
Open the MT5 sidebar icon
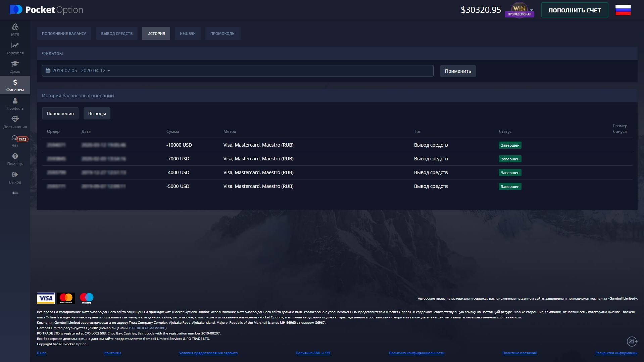pyautogui.click(x=15, y=27)
